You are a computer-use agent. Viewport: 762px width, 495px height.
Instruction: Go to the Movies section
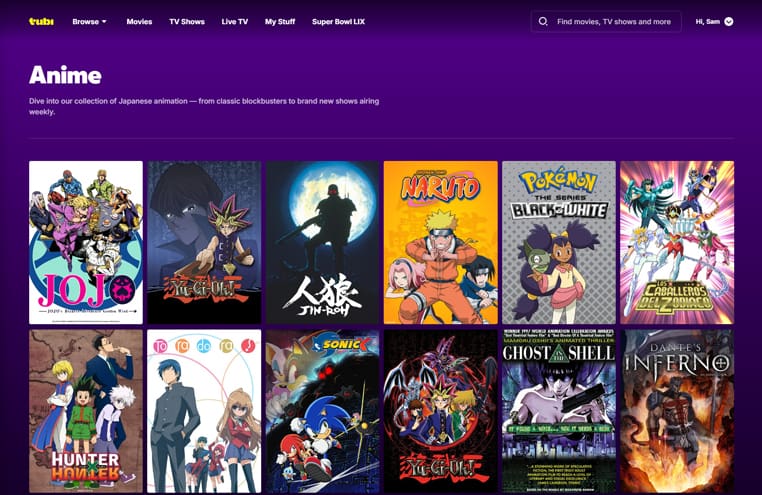click(x=139, y=21)
